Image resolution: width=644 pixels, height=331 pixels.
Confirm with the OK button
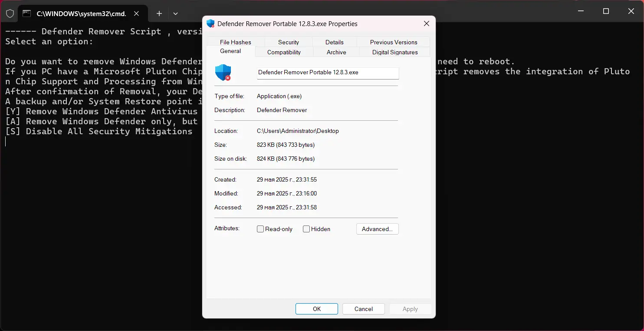317,309
